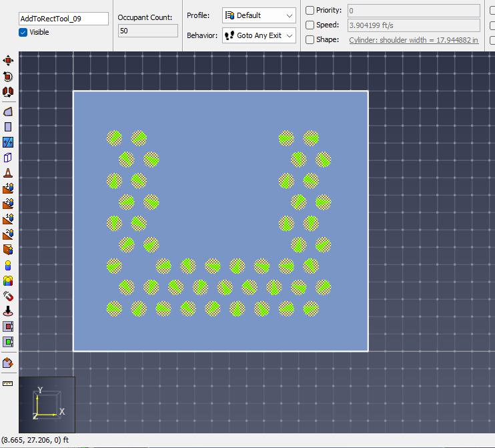The image size is (495, 448).
Task: Select the add single occupant tool
Action: 8,265
